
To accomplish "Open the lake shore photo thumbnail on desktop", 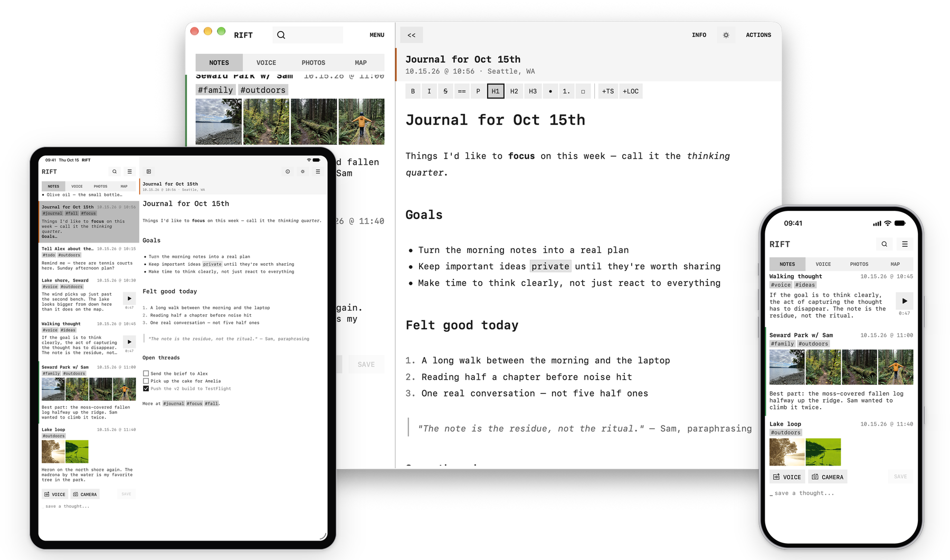I will tap(218, 122).
